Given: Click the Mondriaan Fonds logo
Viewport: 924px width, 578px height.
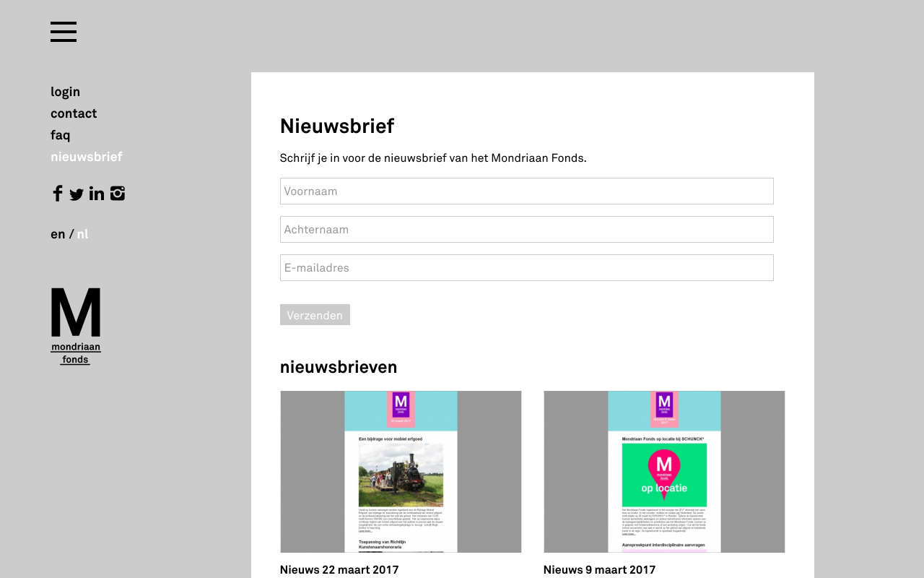Looking at the screenshot, I should 76,326.
